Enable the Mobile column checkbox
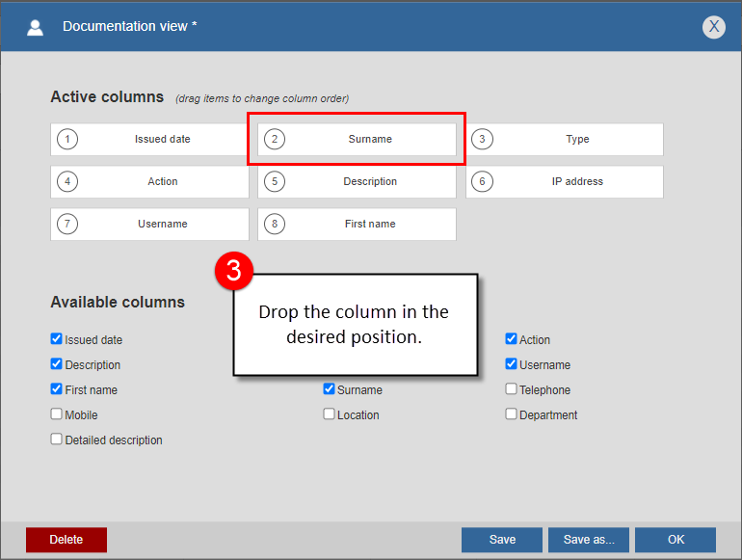 [x=56, y=414]
